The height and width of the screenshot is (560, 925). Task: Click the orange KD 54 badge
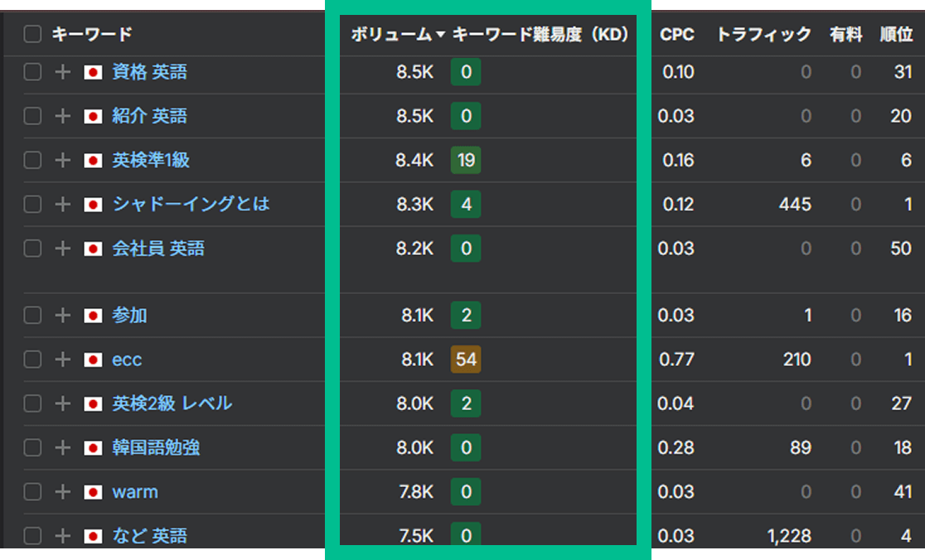tap(466, 360)
